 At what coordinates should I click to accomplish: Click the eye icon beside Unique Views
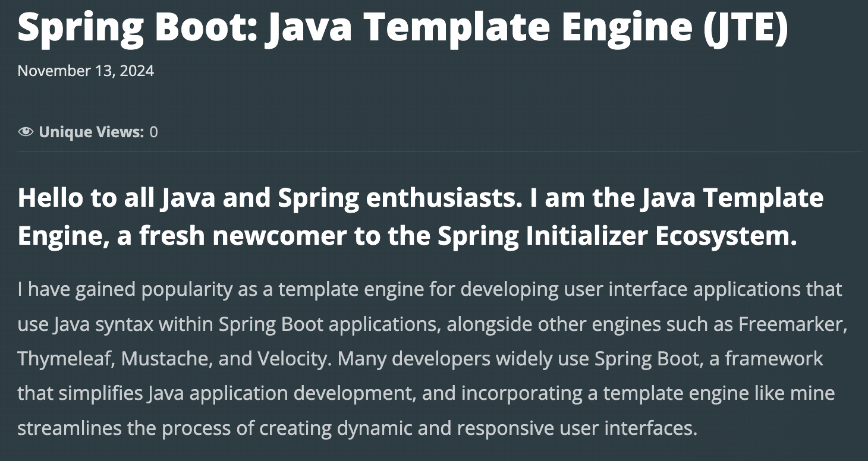[x=26, y=132]
